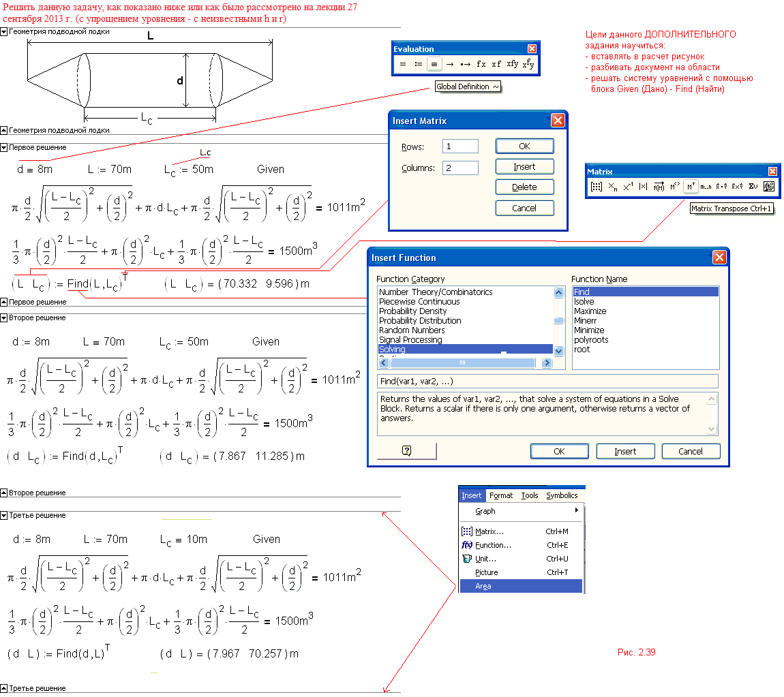The width and height of the screenshot is (784, 697).
Task: Click the Symbolic Keyword Evaluation icon
Action: [465, 64]
